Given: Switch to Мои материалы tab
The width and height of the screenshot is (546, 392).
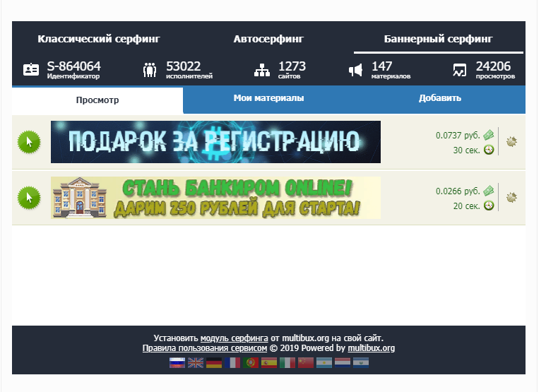Looking at the screenshot, I should 268,98.
